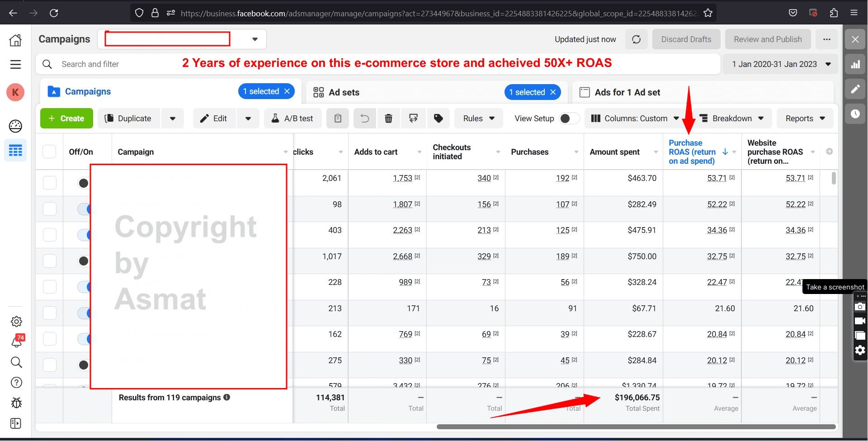Open the Amount spent column menu arrow
This screenshot has height=441, width=868.
pos(656,152)
